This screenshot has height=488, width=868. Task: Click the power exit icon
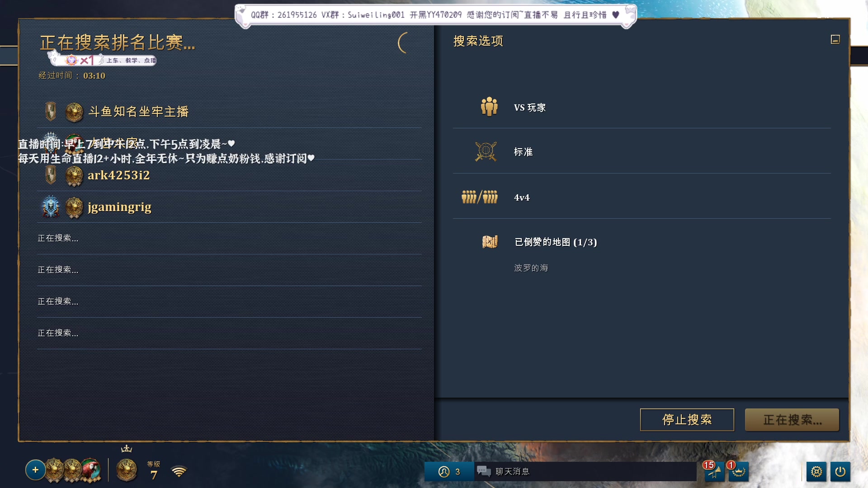pos(840,472)
